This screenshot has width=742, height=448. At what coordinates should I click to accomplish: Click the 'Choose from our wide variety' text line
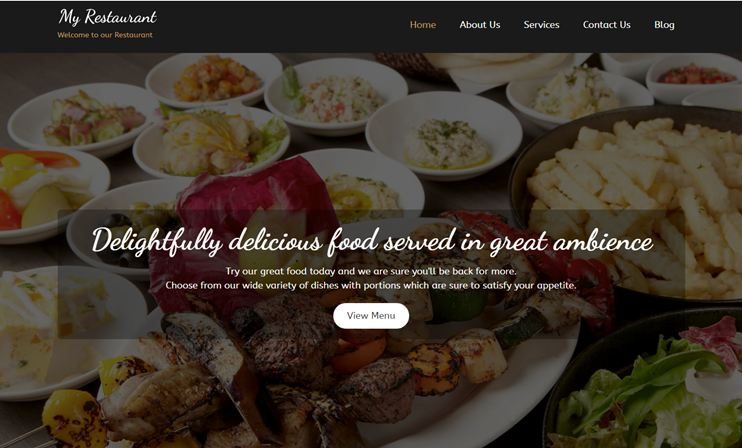[x=371, y=285]
